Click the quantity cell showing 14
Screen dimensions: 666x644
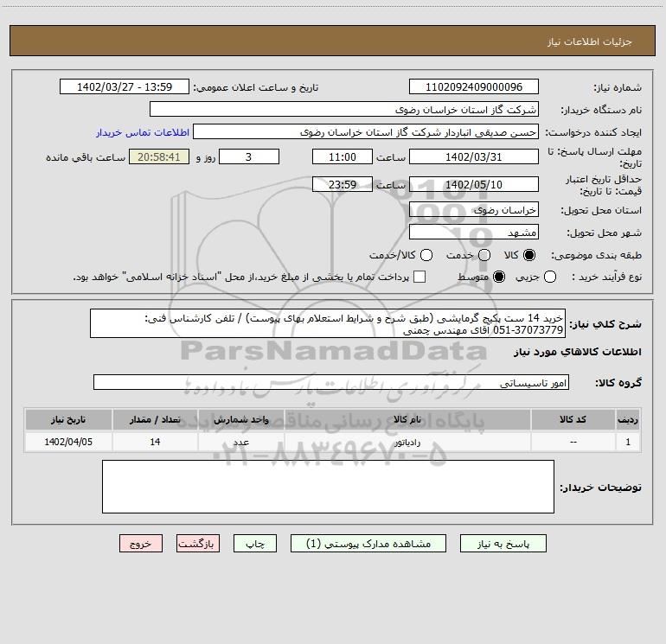[x=155, y=442]
